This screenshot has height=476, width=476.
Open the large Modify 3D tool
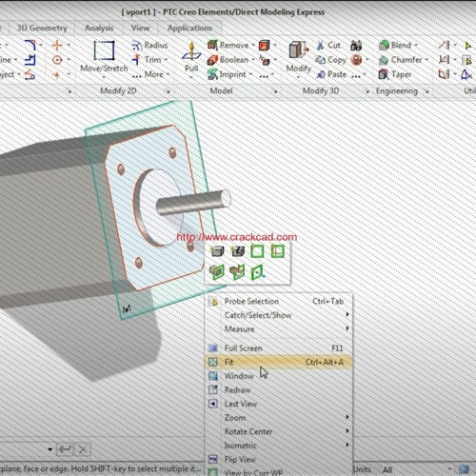pos(298,56)
